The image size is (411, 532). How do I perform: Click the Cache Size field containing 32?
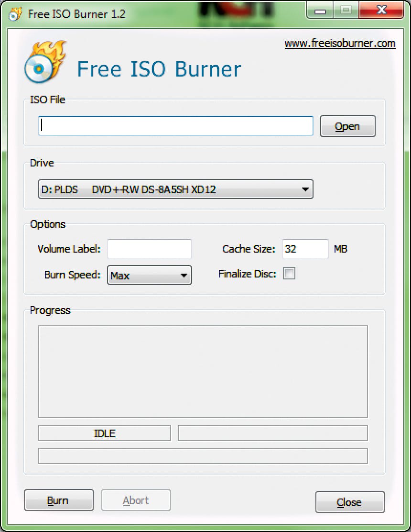[x=305, y=249]
